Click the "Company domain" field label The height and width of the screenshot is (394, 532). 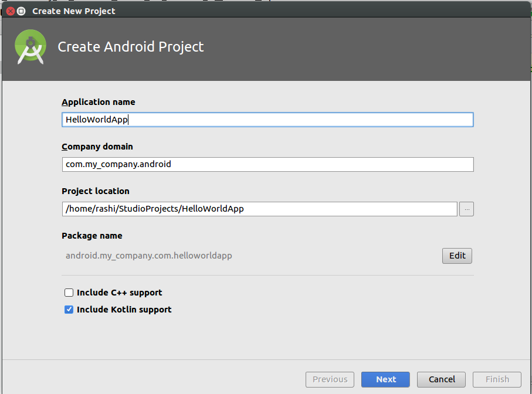click(97, 147)
